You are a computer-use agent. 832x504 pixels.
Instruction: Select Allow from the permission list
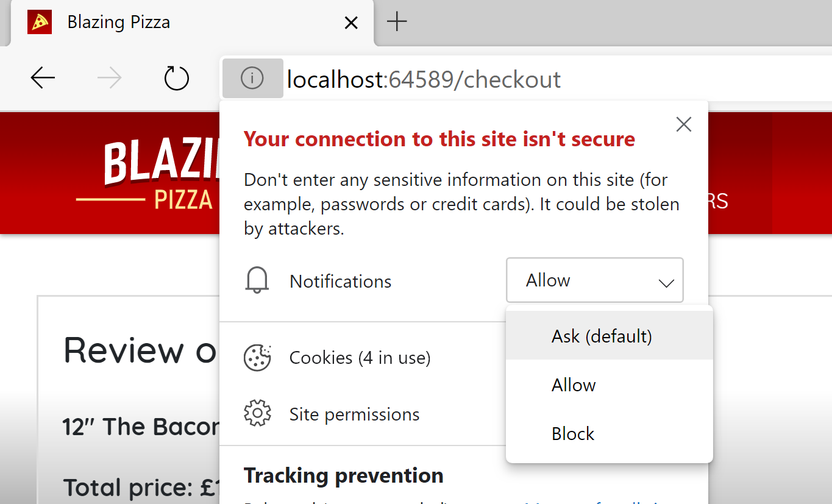573,385
